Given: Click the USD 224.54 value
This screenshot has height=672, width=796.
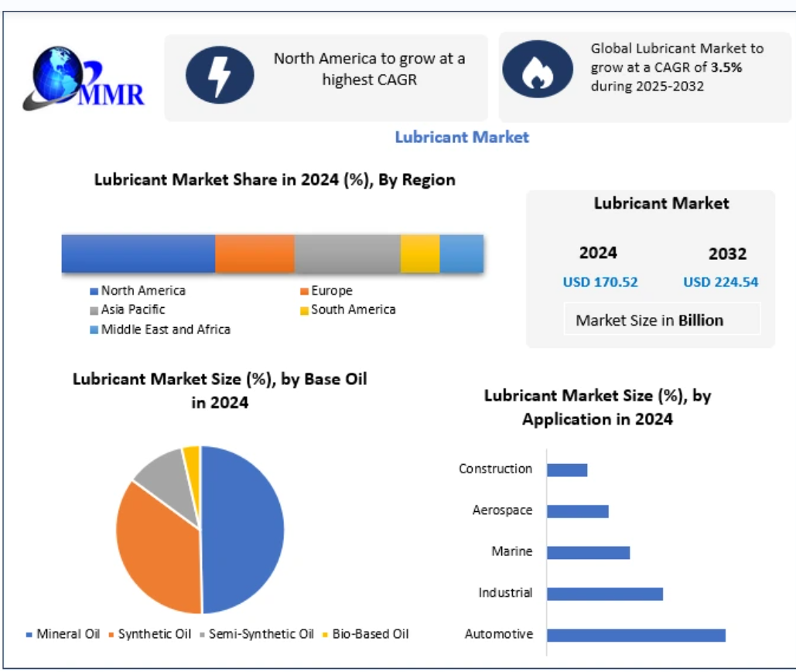Looking at the screenshot, I should pos(720,282).
